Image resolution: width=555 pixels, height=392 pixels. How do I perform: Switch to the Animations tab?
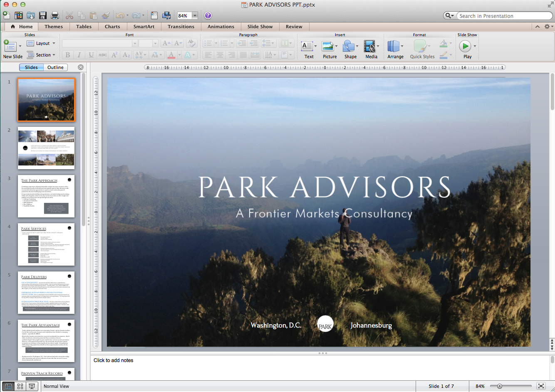tap(221, 27)
